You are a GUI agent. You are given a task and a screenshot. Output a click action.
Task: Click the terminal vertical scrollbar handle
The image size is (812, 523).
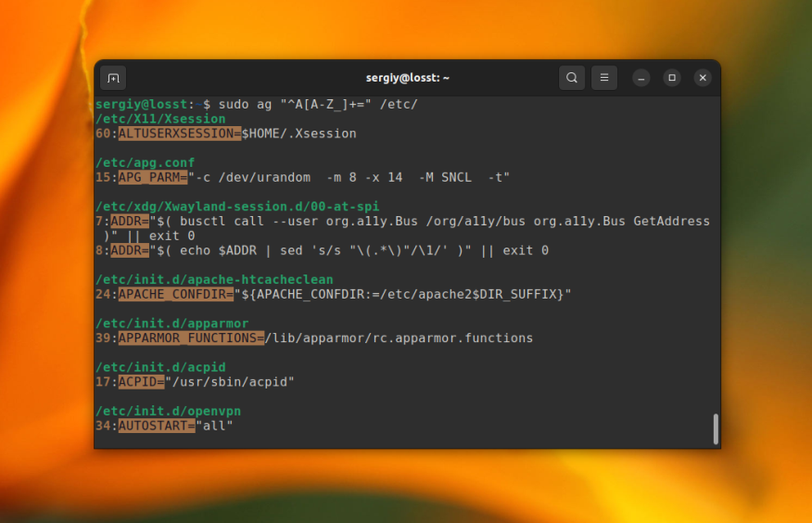pyautogui.click(x=716, y=428)
